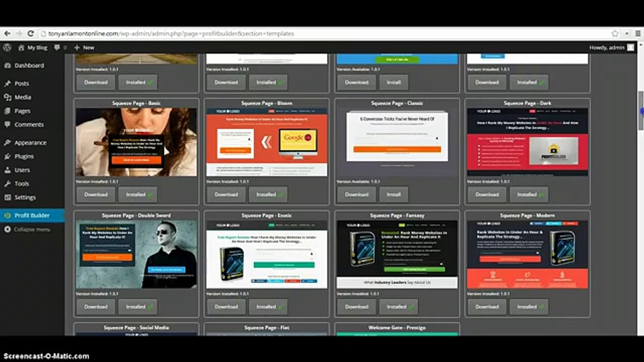This screenshot has height=362, width=644.
Task: Download Squeeze Page - Double Sword template
Action: pos(96,306)
